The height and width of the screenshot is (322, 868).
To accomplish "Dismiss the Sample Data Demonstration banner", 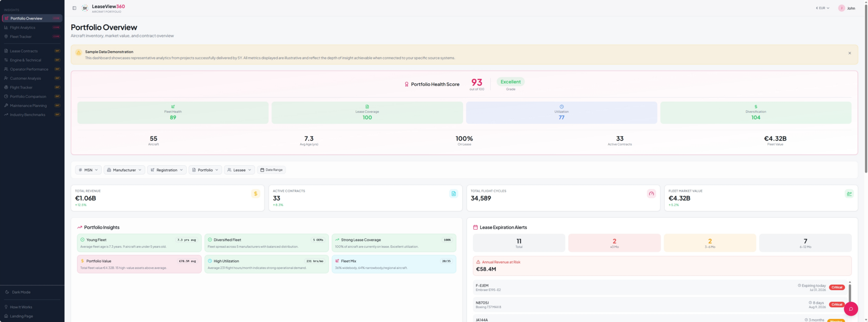I will point(849,53).
